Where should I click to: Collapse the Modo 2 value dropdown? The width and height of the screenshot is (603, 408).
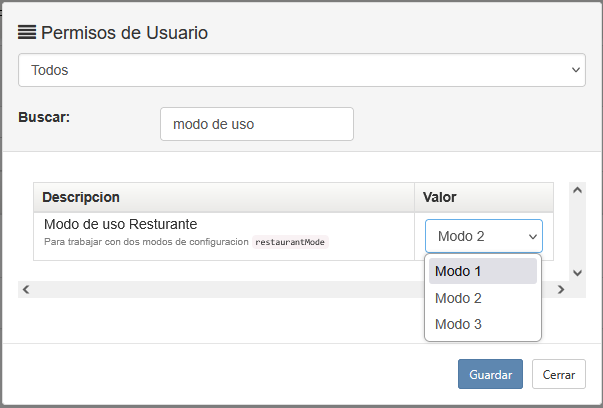[x=484, y=236]
